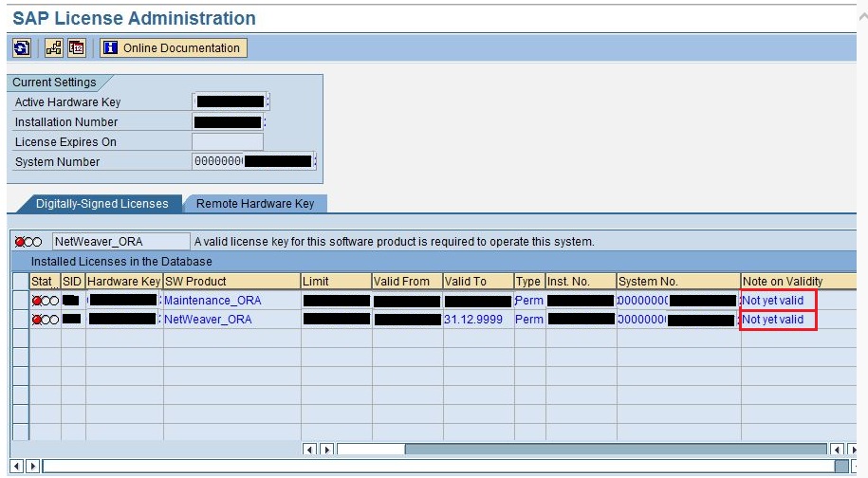Screen dimensions: 868x478
Task: Click the Stat column header
Action: pyautogui.click(x=45, y=281)
